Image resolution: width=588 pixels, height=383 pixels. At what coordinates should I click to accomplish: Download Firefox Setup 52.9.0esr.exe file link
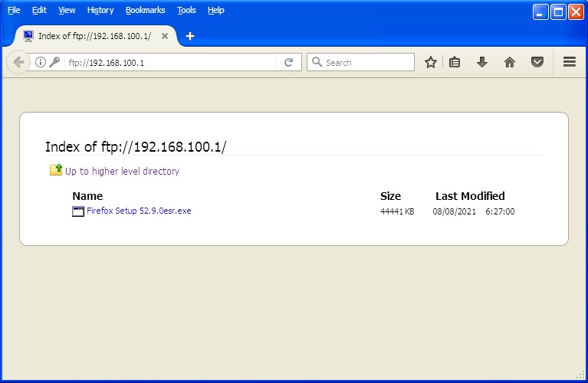tap(138, 211)
